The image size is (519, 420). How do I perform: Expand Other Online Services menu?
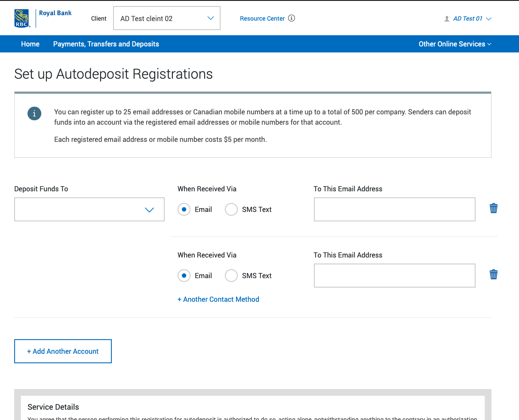pyautogui.click(x=455, y=44)
